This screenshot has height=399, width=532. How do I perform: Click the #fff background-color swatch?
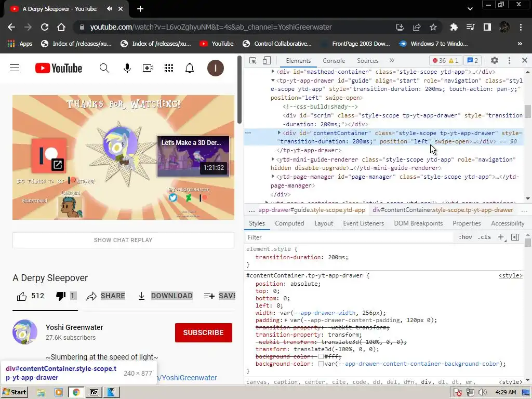point(321,356)
